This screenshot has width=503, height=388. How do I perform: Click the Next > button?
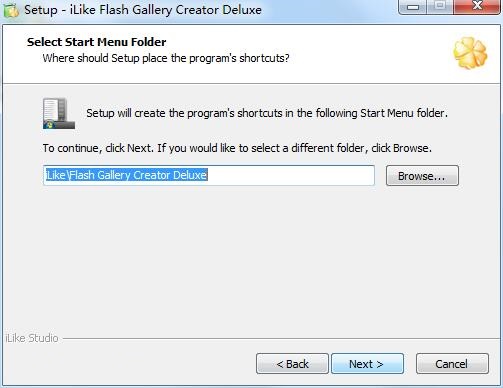coord(367,364)
